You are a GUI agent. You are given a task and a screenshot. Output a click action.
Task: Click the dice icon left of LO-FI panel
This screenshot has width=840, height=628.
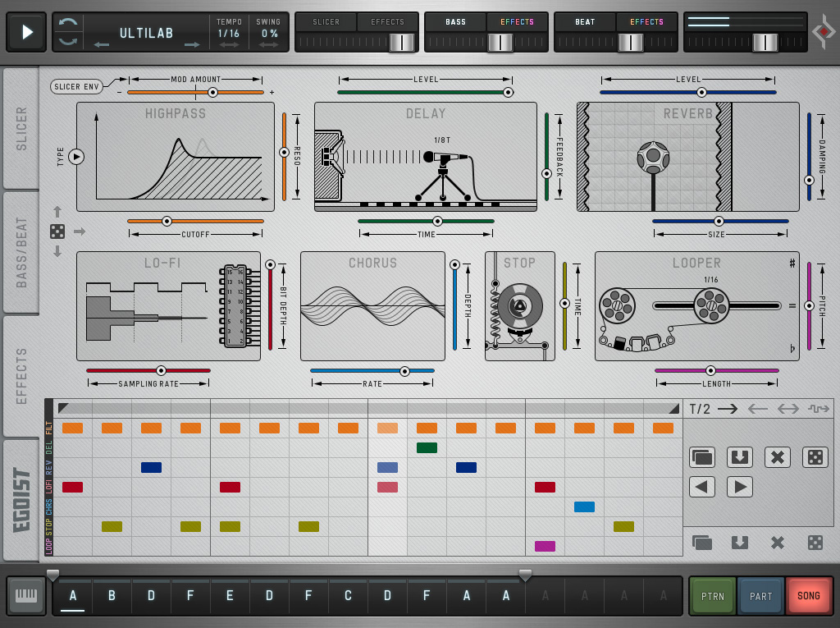point(57,231)
